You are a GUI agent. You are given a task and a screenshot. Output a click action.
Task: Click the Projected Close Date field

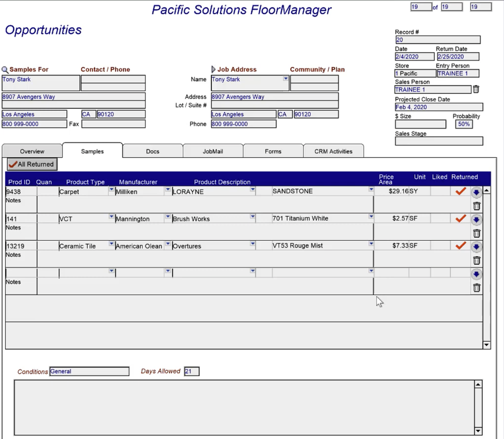pos(439,107)
